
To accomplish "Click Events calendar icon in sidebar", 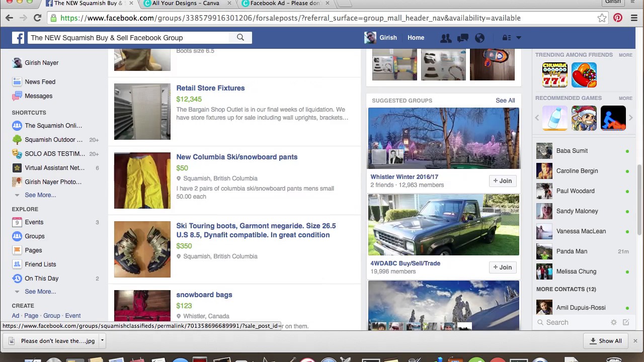I will pos(17,222).
